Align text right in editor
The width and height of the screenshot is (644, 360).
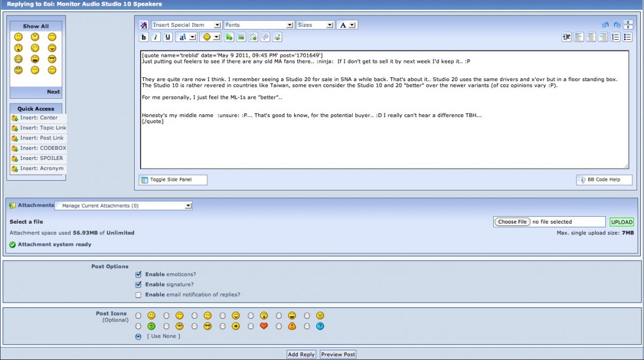603,37
